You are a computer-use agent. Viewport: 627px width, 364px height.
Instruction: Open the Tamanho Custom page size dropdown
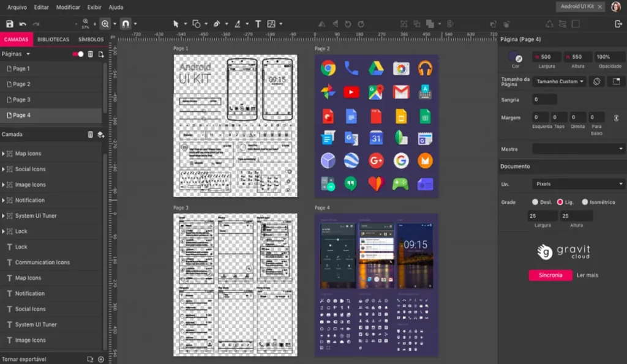[x=560, y=81]
